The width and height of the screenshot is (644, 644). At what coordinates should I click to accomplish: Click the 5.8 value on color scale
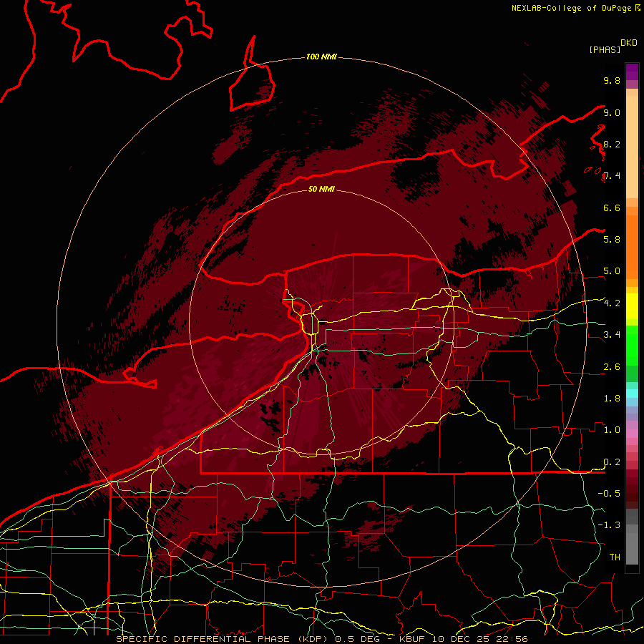click(612, 239)
